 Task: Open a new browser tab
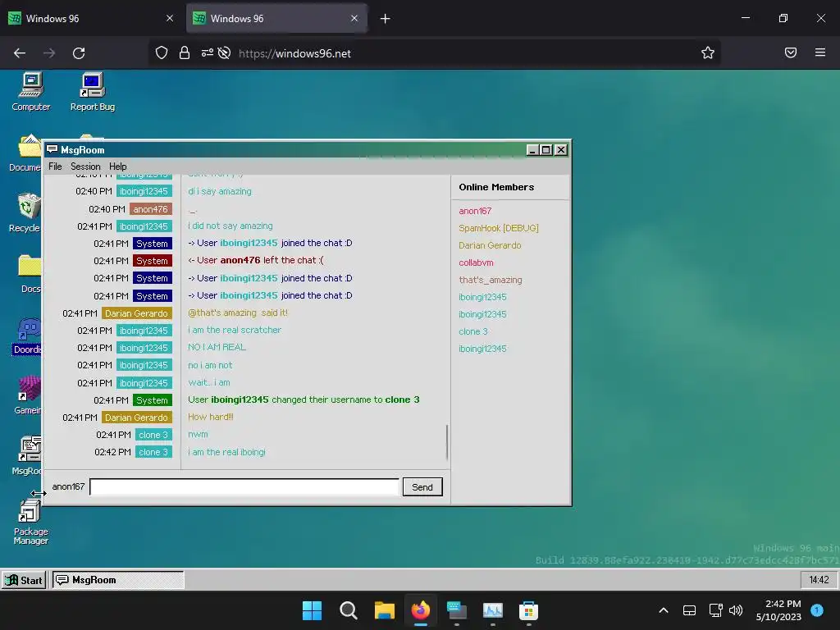click(386, 19)
